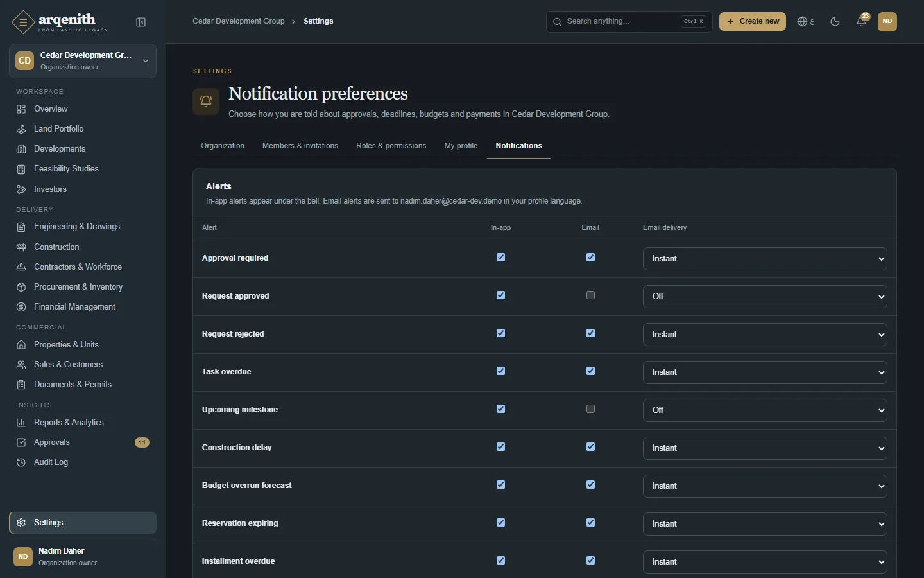Expand Cedar Development Group organization switcher
The width and height of the screenshot is (924, 578).
tap(83, 61)
